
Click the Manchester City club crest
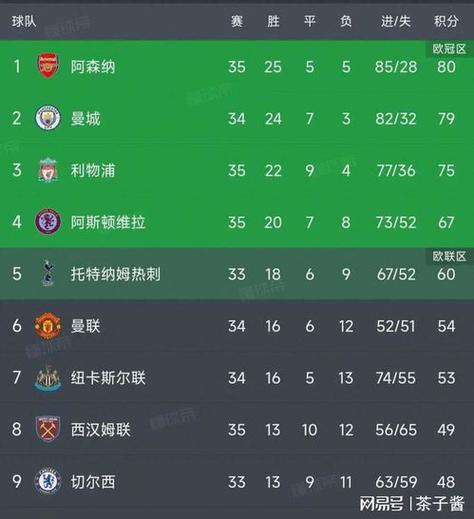pos(48,118)
